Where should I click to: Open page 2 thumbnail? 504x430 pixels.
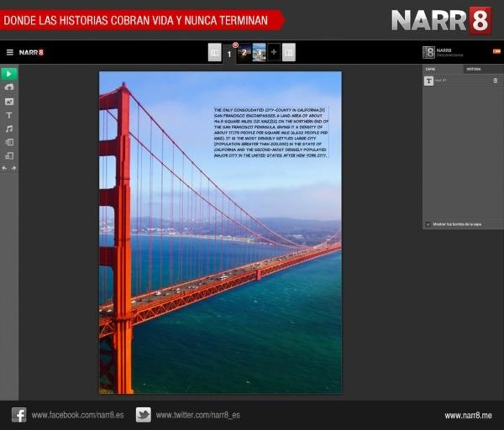(x=244, y=53)
